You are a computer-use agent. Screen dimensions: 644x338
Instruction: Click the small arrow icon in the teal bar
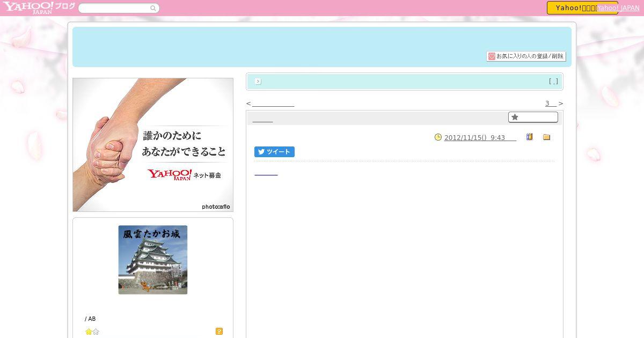[x=258, y=82]
